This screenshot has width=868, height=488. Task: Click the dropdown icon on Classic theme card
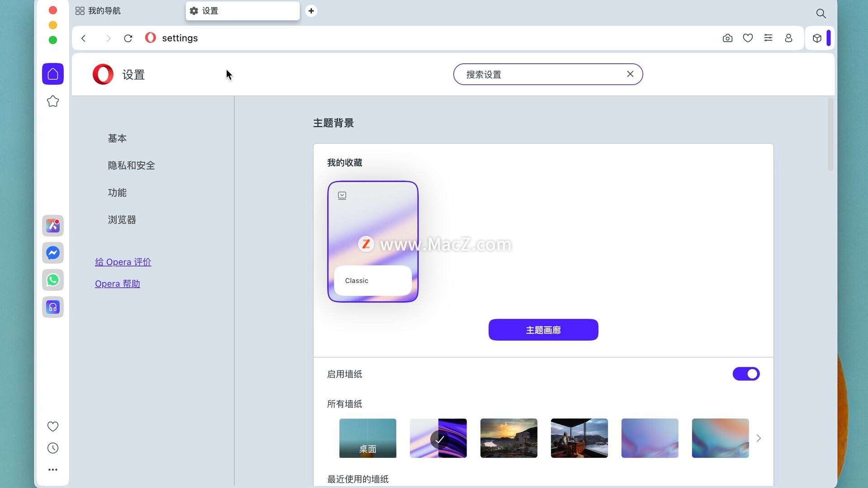click(342, 195)
